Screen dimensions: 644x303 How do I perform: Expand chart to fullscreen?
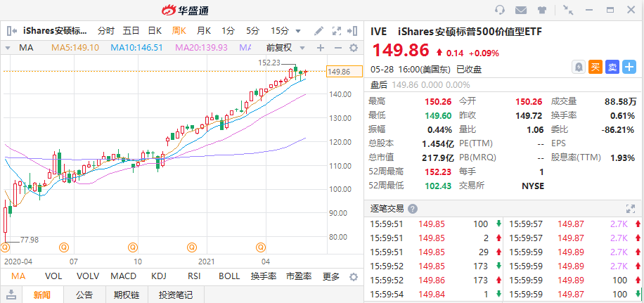pos(337,31)
